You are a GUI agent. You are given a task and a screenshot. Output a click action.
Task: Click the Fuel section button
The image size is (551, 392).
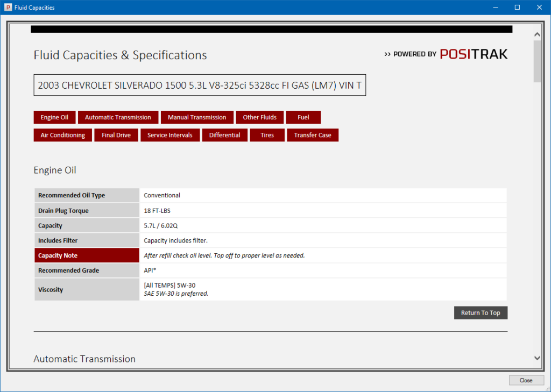(303, 117)
